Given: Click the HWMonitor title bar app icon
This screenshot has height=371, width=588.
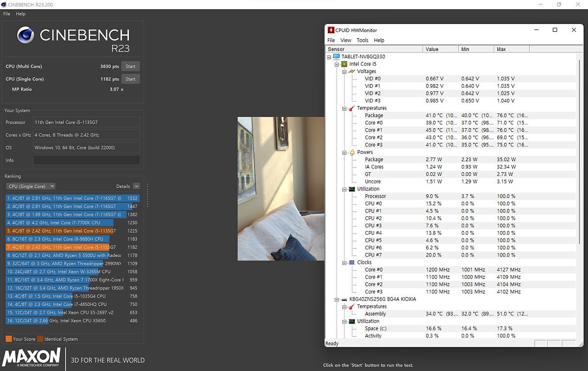Looking at the screenshot, I should [x=331, y=30].
